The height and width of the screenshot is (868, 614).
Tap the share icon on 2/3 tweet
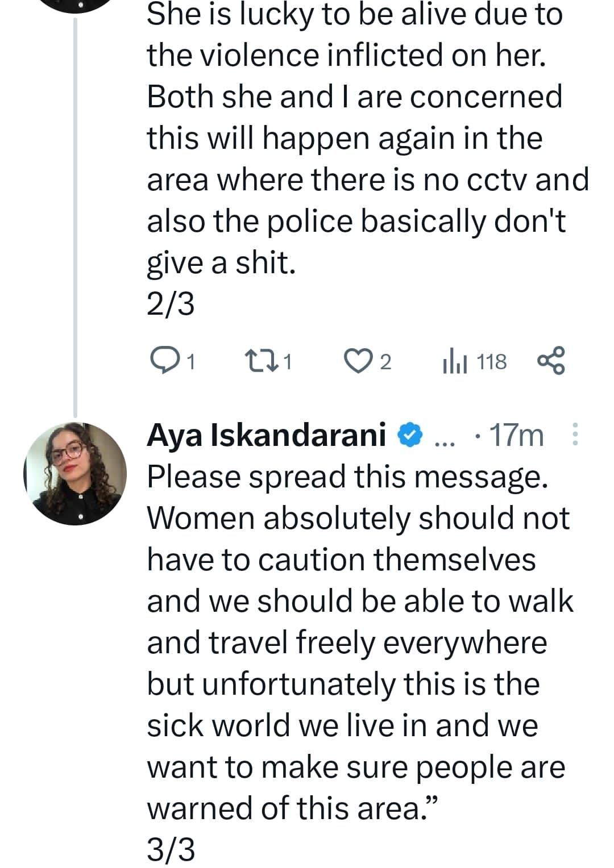(551, 360)
